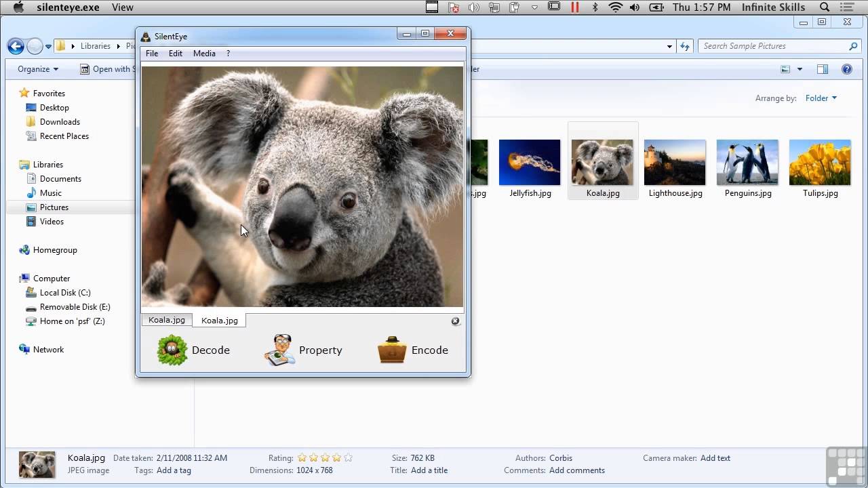Open the Apple menu
This screenshot has width=868, height=488.
tap(18, 7)
